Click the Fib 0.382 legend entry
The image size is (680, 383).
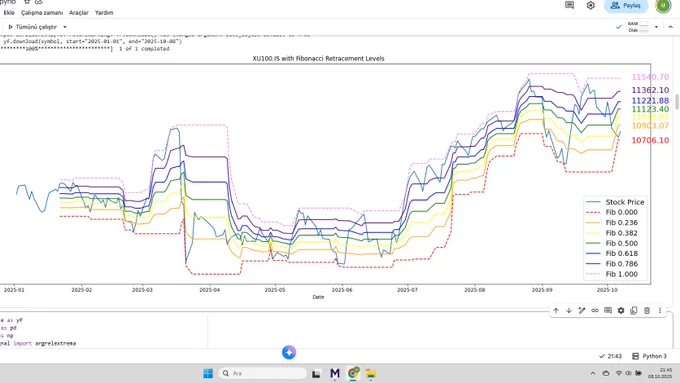pos(612,233)
